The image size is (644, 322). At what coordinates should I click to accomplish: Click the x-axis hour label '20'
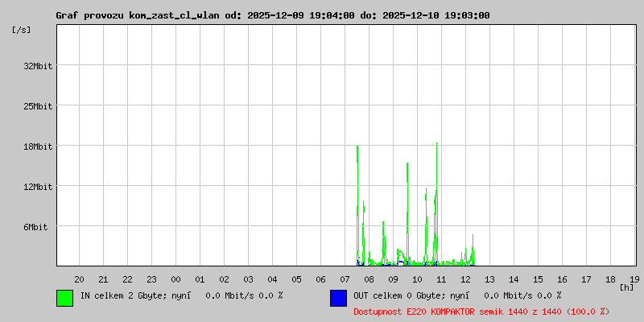point(79,279)
